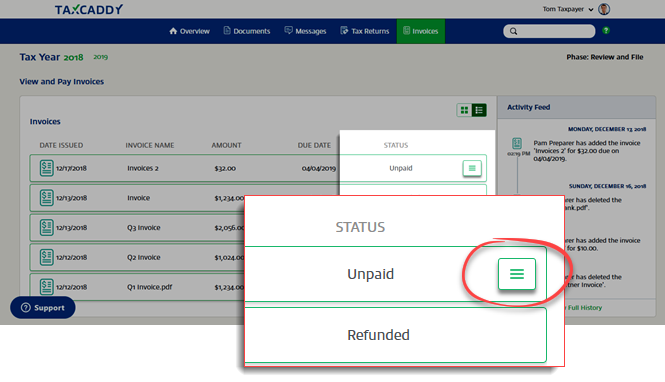Image resolution: width=665 pixels, height=382 pixels.
Task: Click Phase: Review and File text
Action: click(x=605, y=57)
